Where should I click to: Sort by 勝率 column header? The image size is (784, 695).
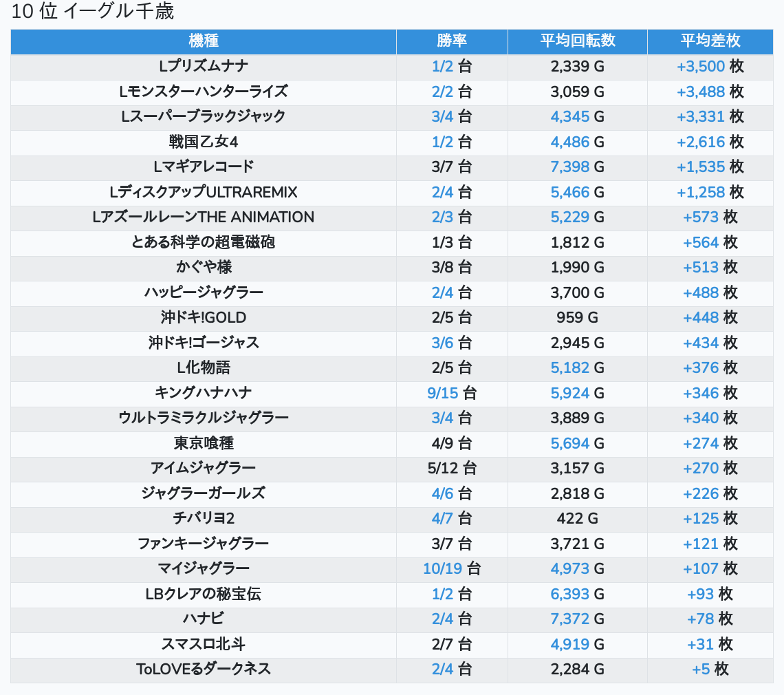click(x=452, y=41)
